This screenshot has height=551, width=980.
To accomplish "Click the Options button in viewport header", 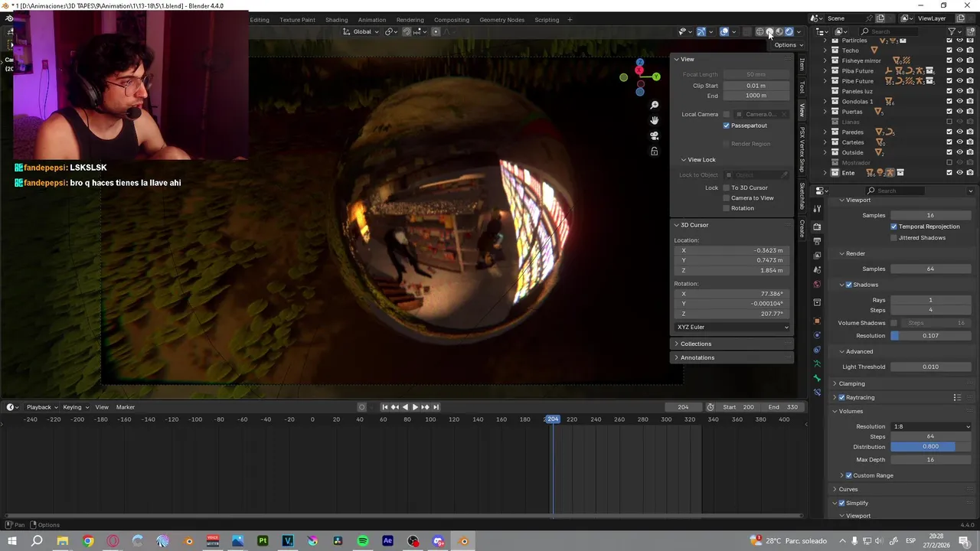I will coord(787,45).
